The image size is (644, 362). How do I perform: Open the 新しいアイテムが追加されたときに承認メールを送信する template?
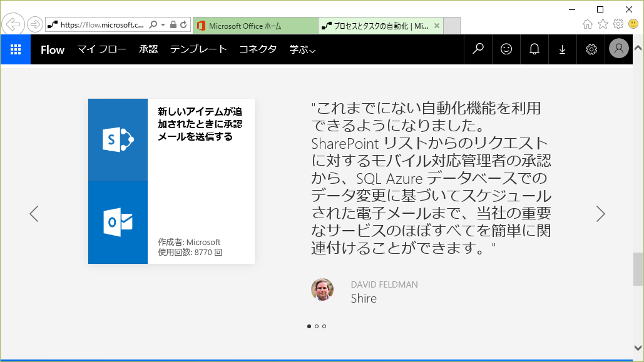200,124
